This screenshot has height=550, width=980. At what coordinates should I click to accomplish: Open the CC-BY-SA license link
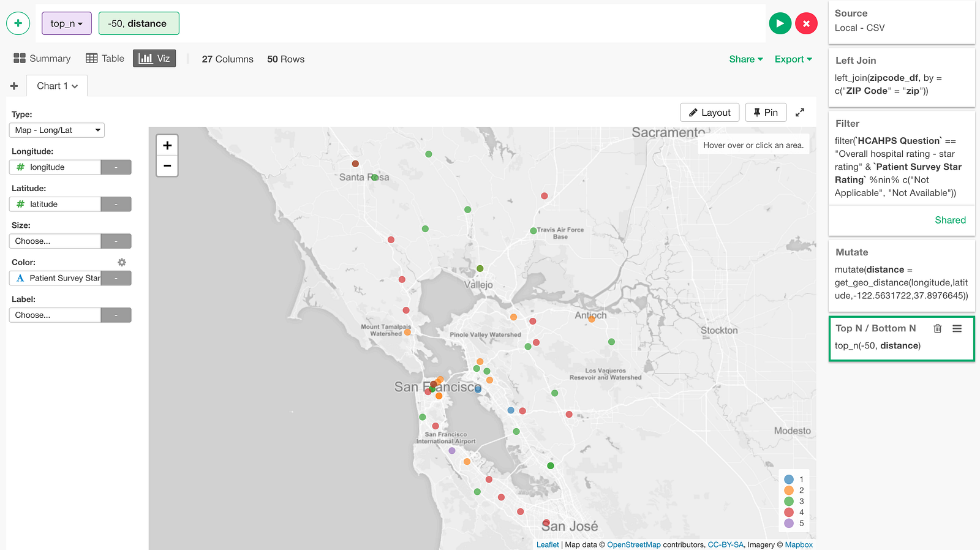pos(725,544)
